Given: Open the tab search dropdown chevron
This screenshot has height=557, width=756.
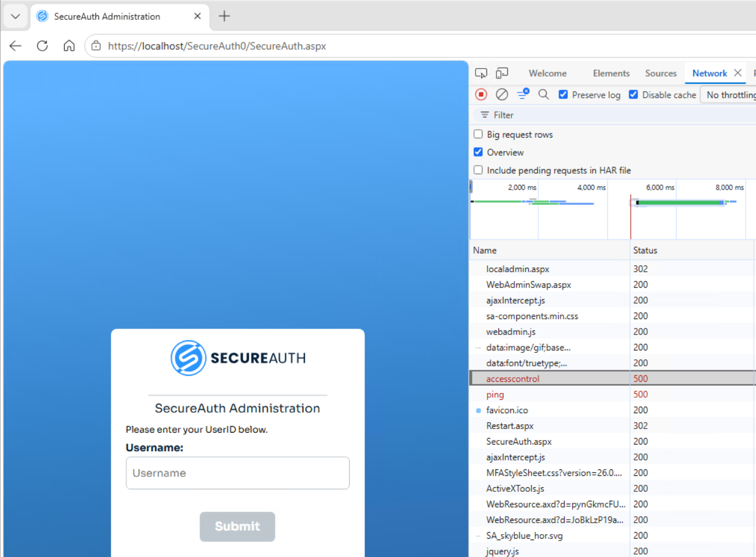Looking at the screenshot, I should [15, 16].
